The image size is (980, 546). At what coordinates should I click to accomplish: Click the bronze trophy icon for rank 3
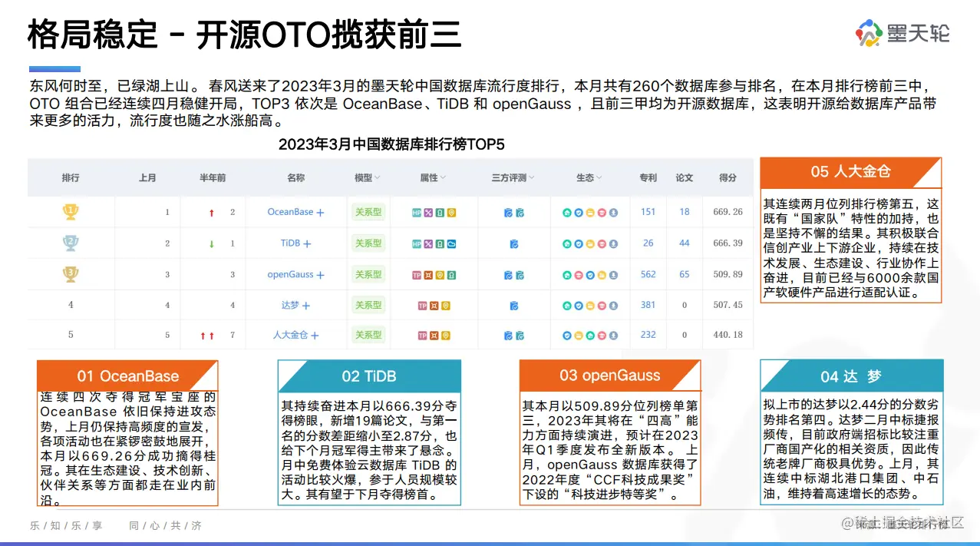click(x=71, y=273)
